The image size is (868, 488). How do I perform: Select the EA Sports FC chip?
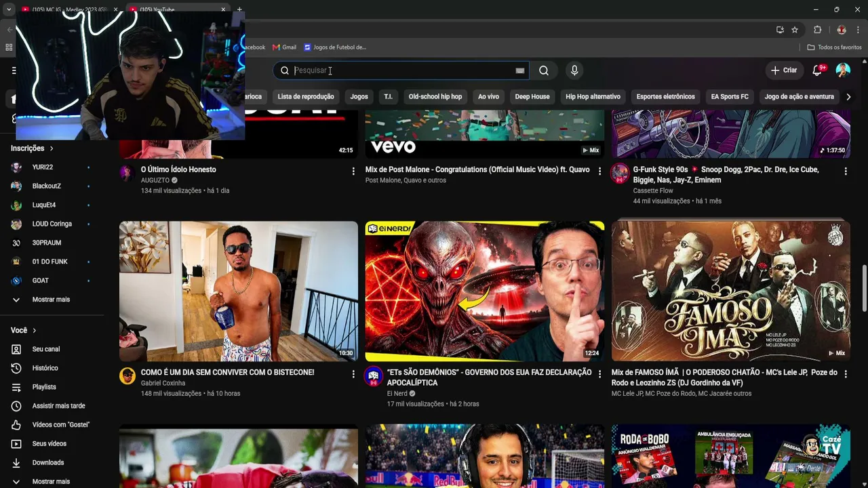(730, 97)
